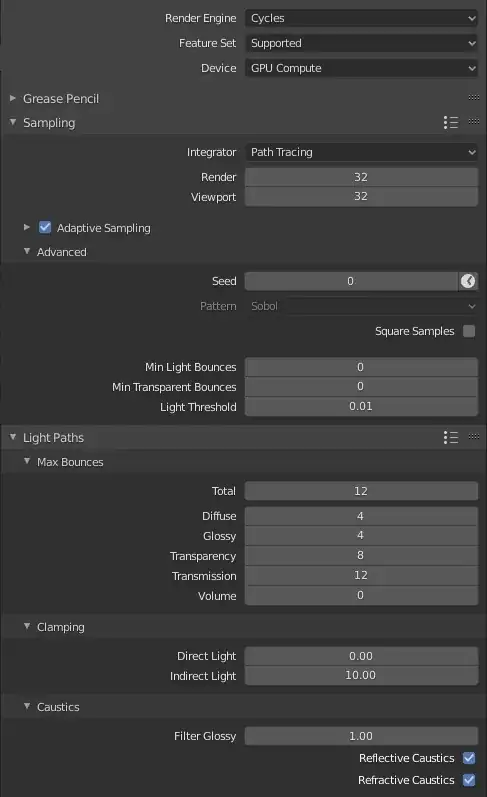Collapse the Caustics subpanel

click(27, 707)
